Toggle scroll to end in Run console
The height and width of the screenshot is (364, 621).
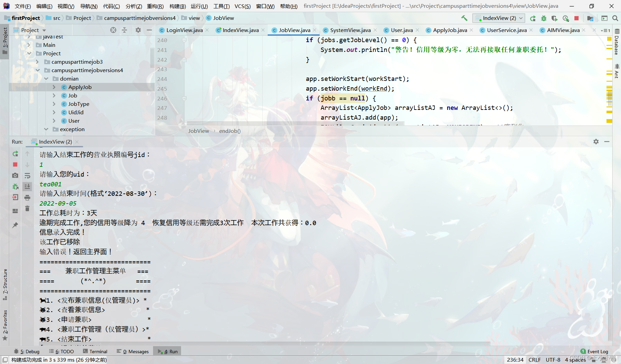[x=27, y=186]
